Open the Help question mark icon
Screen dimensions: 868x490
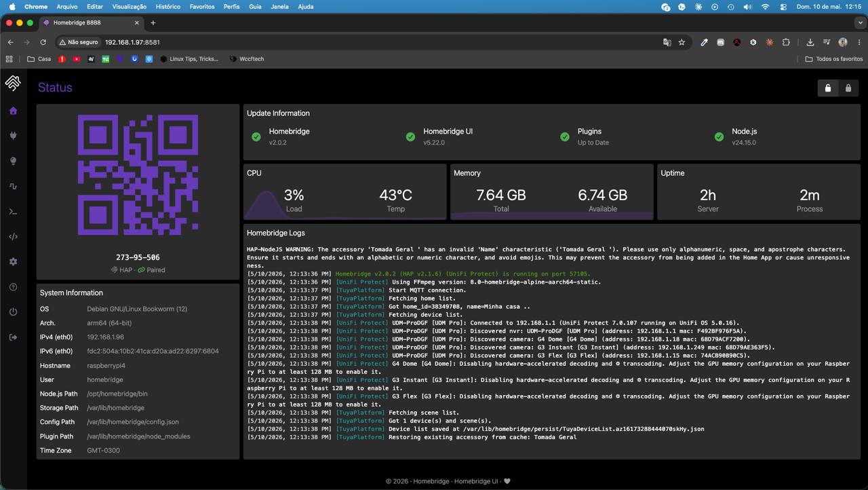pos(13,287)
